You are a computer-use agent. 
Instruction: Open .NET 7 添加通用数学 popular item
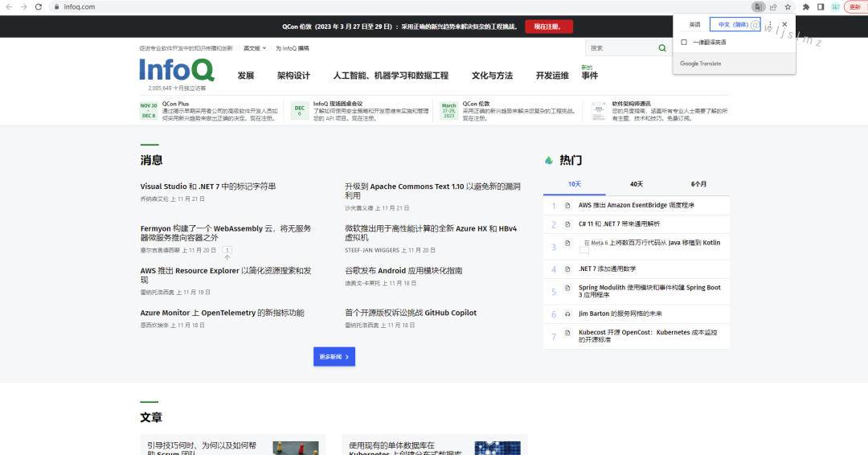tap(608, 269)
